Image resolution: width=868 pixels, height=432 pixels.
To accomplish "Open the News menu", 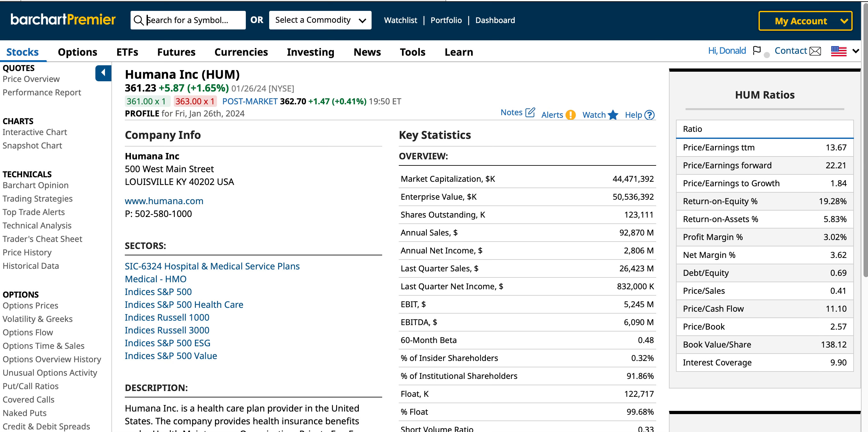I will click(367, 52).
